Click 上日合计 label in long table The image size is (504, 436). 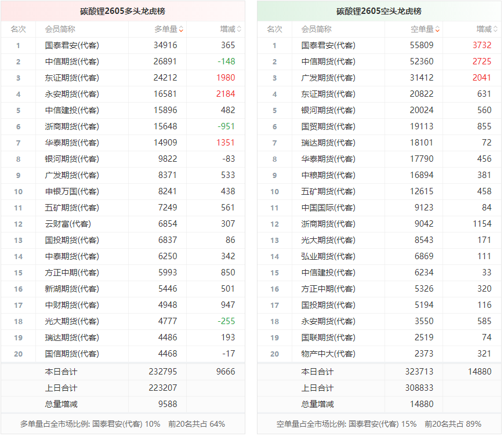[61, 388]
